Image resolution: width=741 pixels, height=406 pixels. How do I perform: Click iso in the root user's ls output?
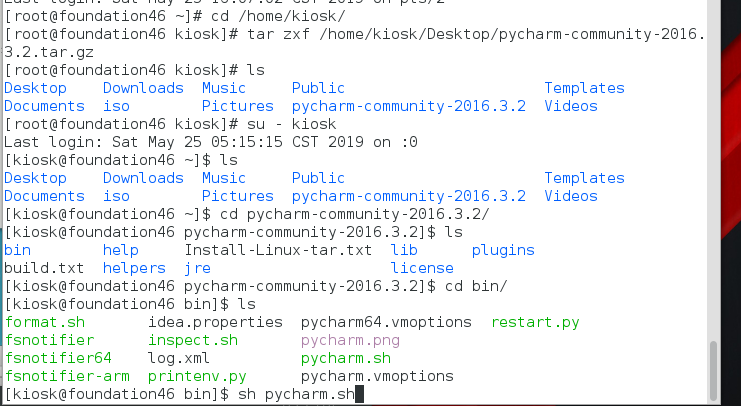pyautogui.click(x=116, y=106)
